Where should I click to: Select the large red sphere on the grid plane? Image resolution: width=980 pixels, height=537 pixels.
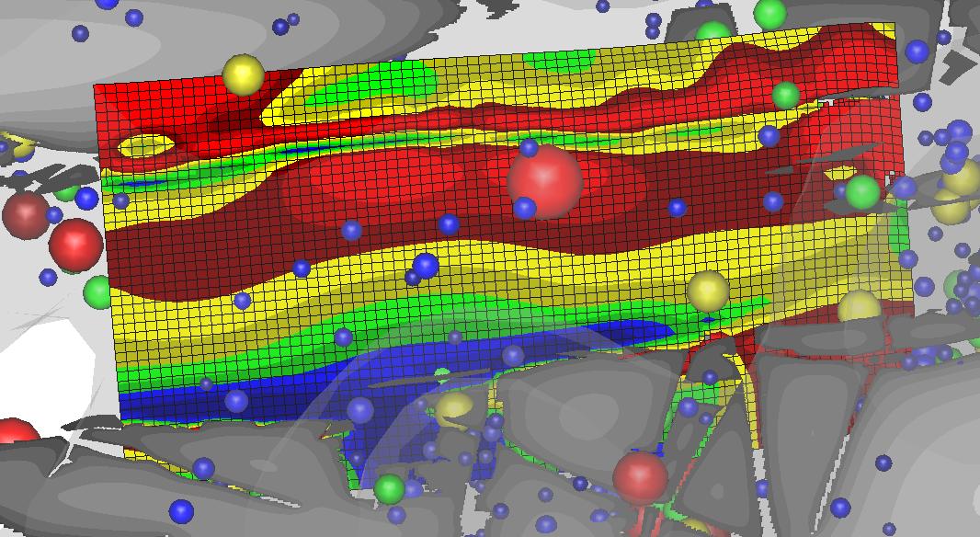pyautogui.click(x=545, y=181)
